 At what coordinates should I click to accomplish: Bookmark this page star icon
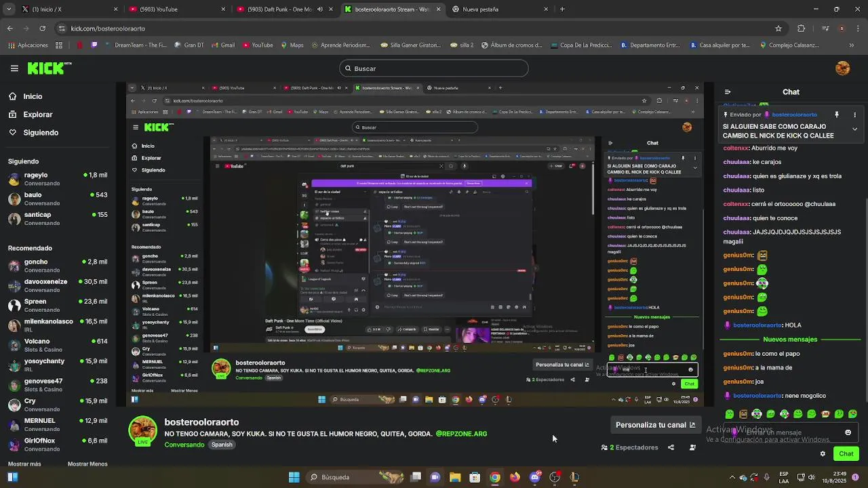point(778,28)
